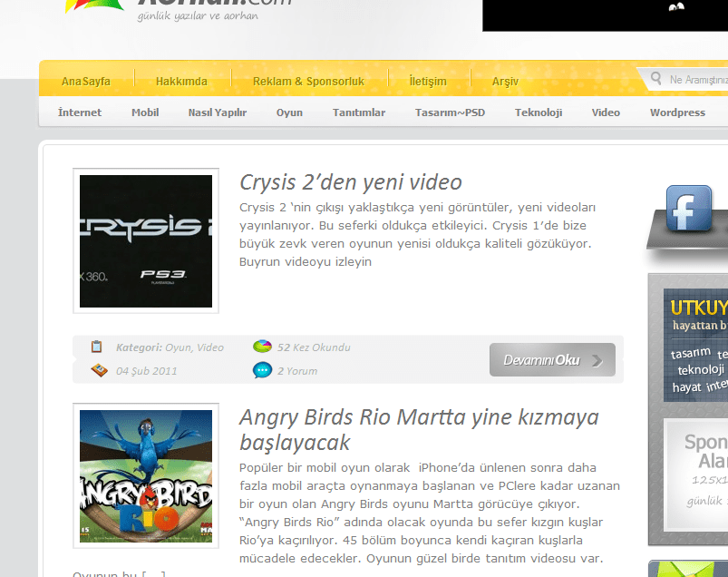728x577 pixels.
Task: Click the calendar date icon beside 04 Şub 2011
Action: pyautogui.click(x=99, y=370)
